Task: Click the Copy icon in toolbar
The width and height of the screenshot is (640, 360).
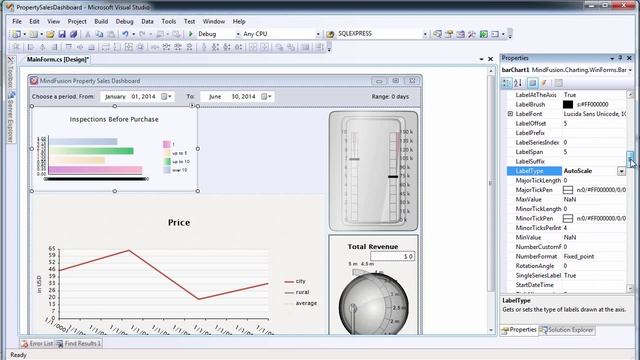Action: point(99,34)
